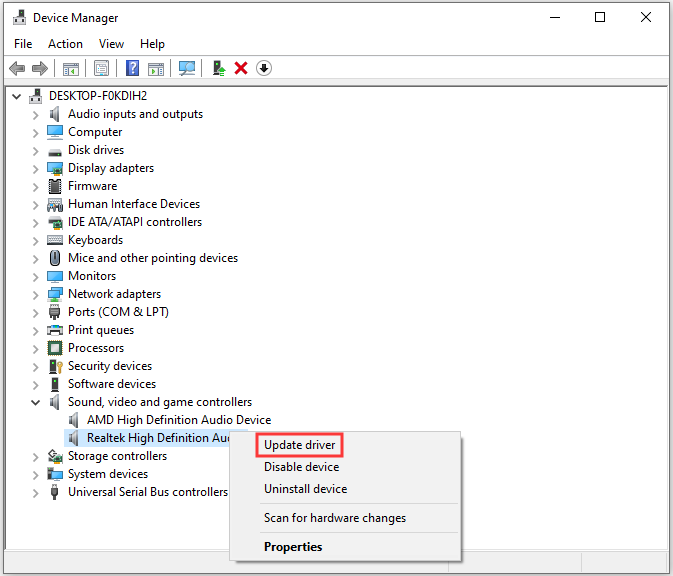Select the Processors label
The image size is (673, 576).
pos(96,348)
